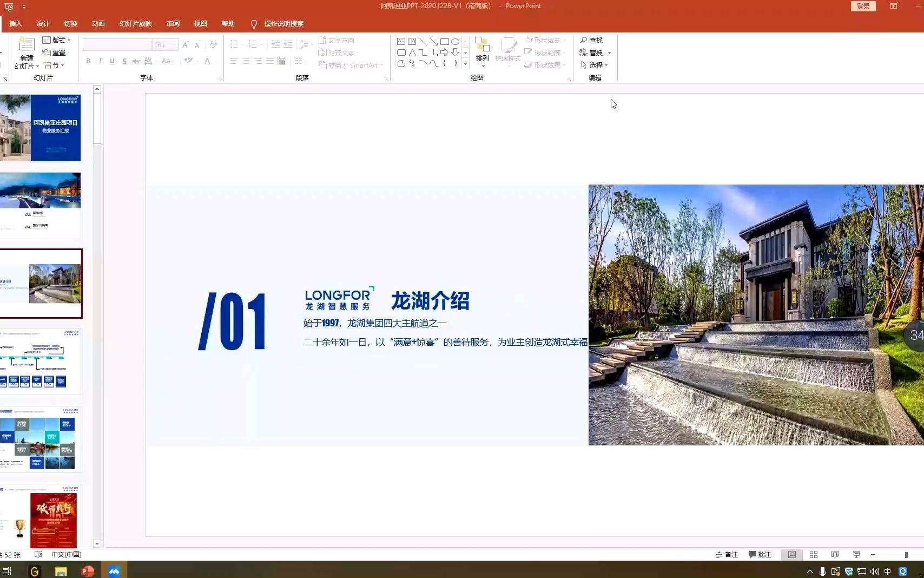This screenshot has height=578, width=924.
Task: Click the 帮助 Help tab
Action: tap(228, 24)
